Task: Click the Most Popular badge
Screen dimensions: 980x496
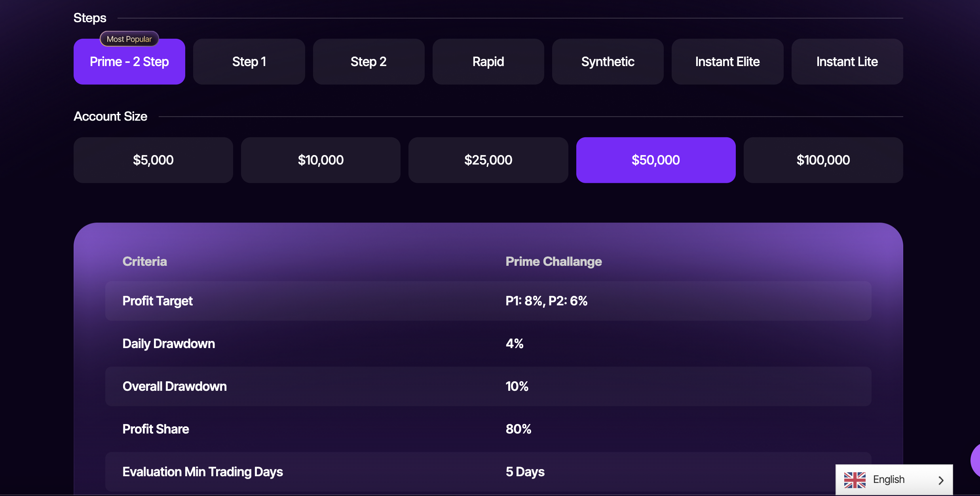Action: 129,39
